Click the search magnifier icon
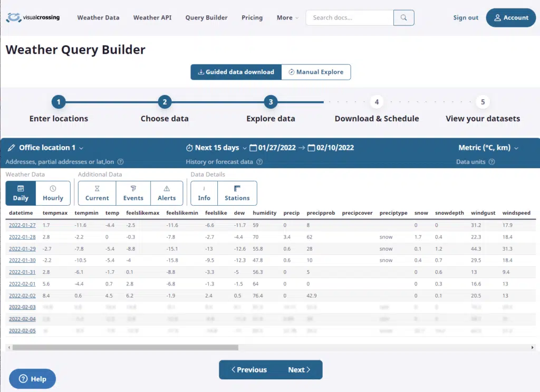Screen dimensions: 540x392 403,17
